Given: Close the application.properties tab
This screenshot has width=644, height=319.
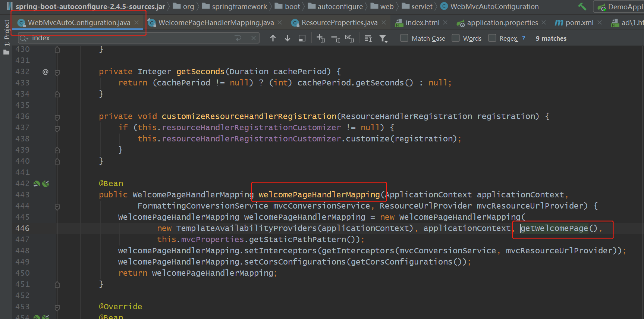Looking at the screenshot, I should click(x=544, y=22).
